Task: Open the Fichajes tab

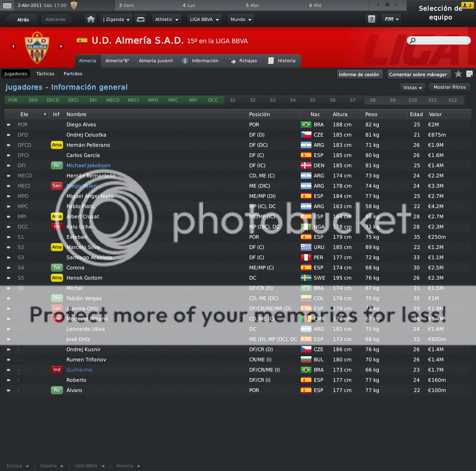Action: tap(244, 61)
